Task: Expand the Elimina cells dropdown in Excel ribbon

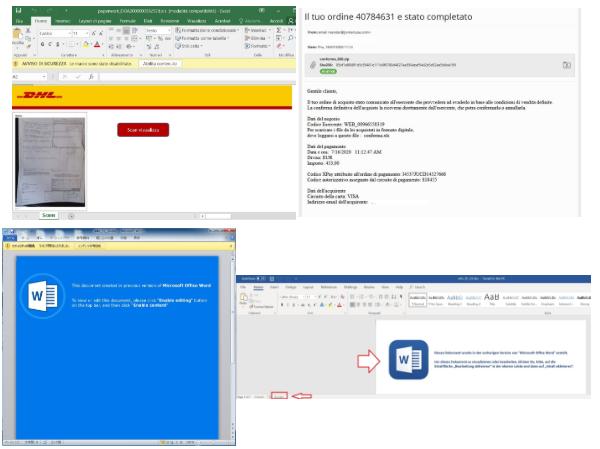Action: coord(257,38)
